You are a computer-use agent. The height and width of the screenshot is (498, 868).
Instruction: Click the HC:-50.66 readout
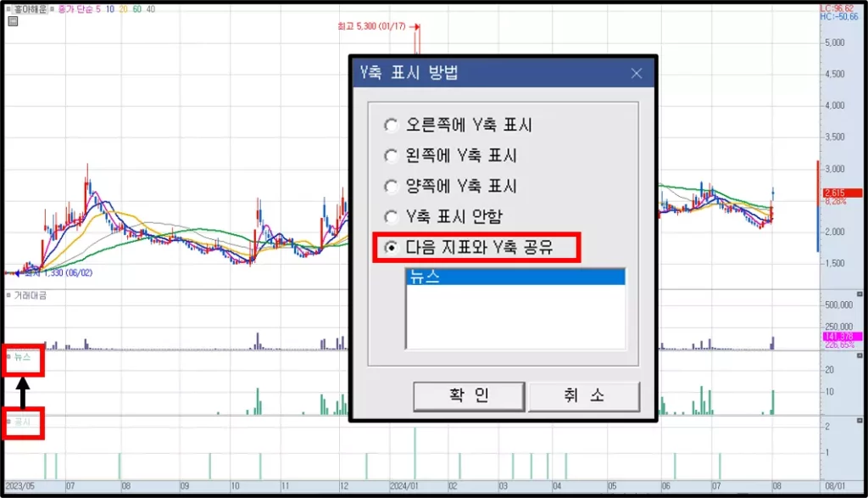coord(839,17)
